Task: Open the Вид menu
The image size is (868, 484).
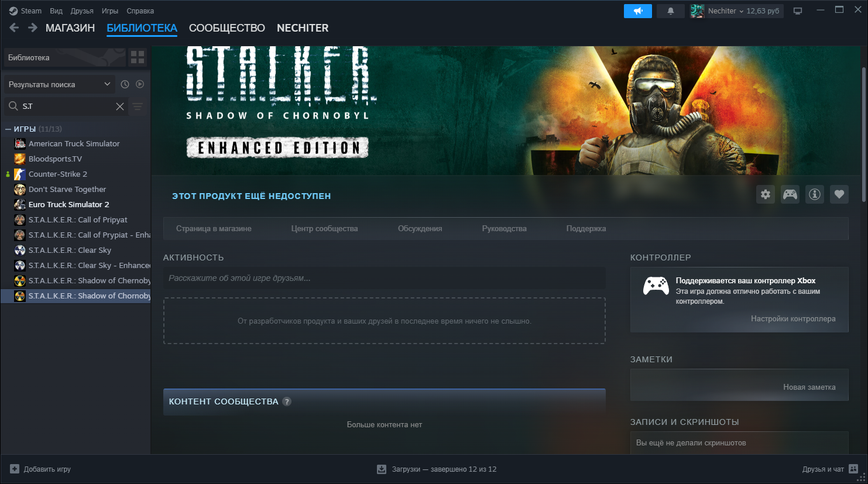Action: 56,11
